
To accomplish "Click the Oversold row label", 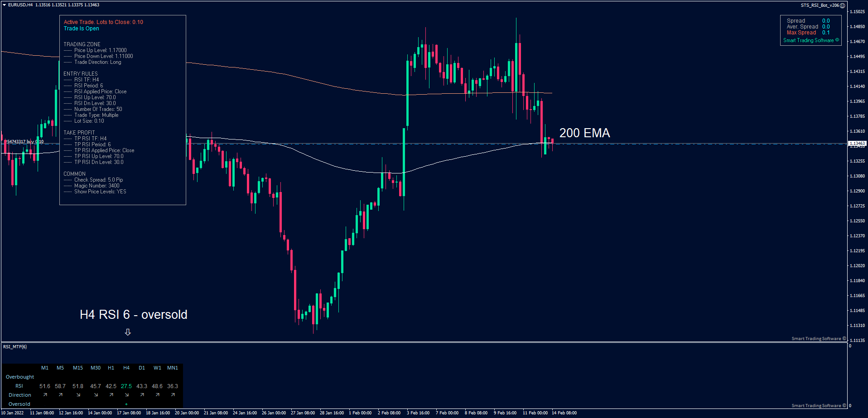I will tap(19, 404).
